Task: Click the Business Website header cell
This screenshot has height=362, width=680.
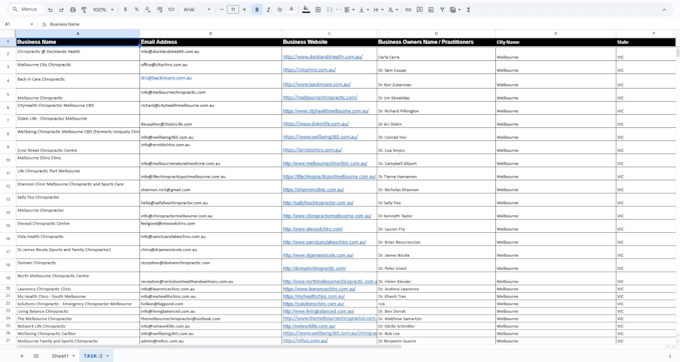Action: 329,42
